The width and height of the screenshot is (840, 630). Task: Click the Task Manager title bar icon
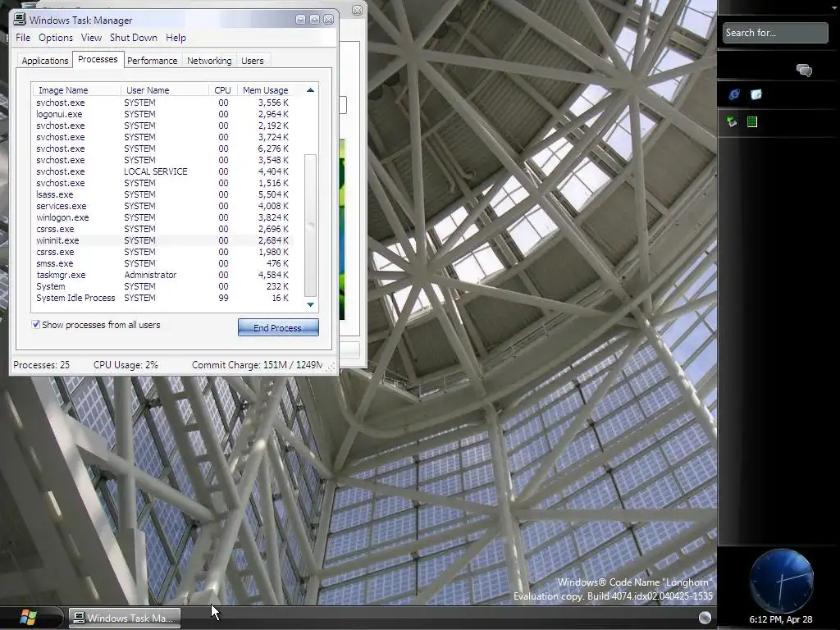tap(20, 20)
